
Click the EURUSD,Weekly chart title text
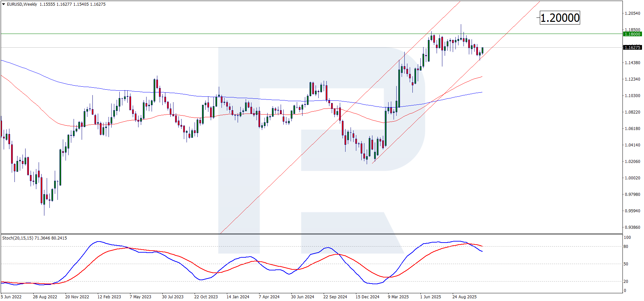pyautogui.click(x=22, y=4)
